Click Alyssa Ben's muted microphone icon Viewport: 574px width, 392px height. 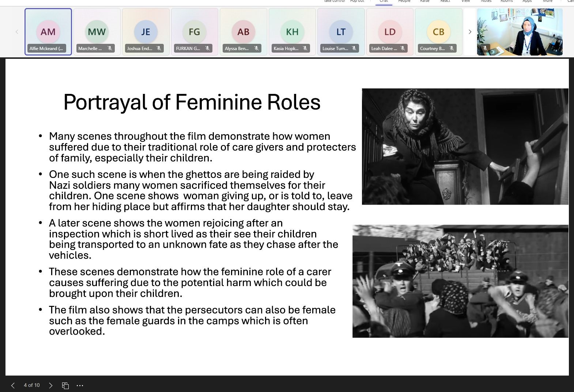tap(256, 48)
